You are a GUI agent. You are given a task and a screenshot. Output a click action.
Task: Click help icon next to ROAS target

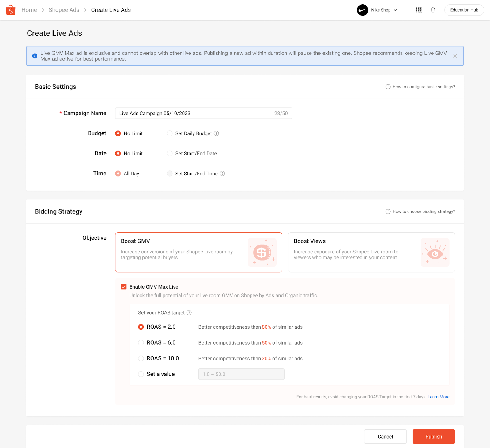[x=189, y=312]
